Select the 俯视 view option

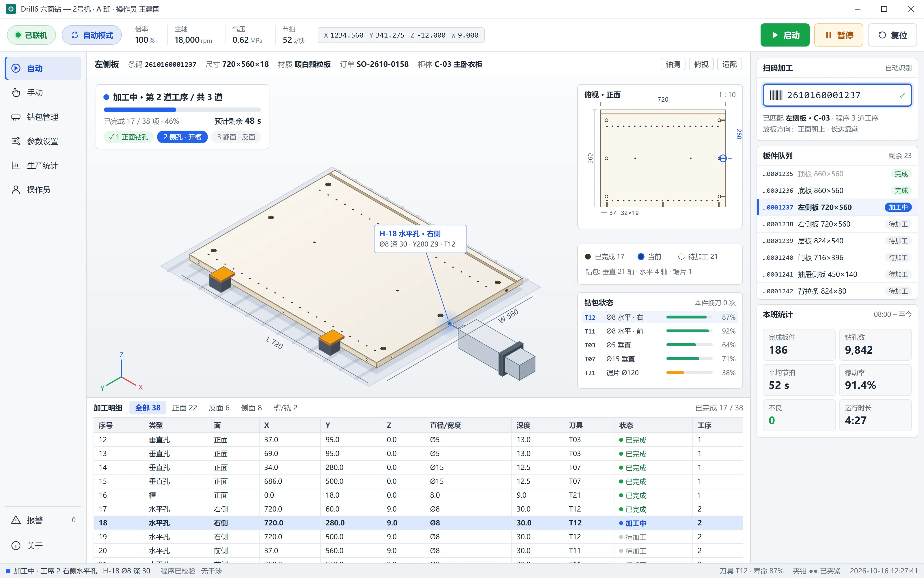point(701,64)
